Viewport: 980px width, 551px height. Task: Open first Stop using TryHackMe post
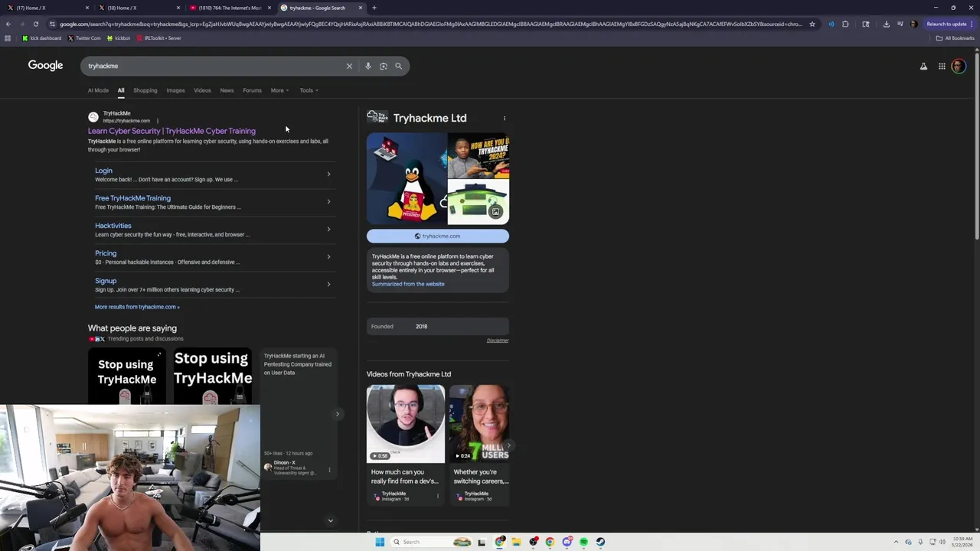coord(127,376)
